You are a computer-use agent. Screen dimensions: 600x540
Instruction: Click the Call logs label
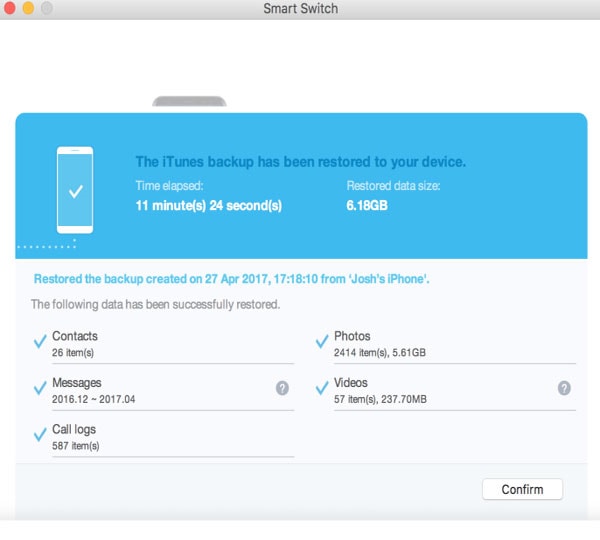[x=74, y=429]
